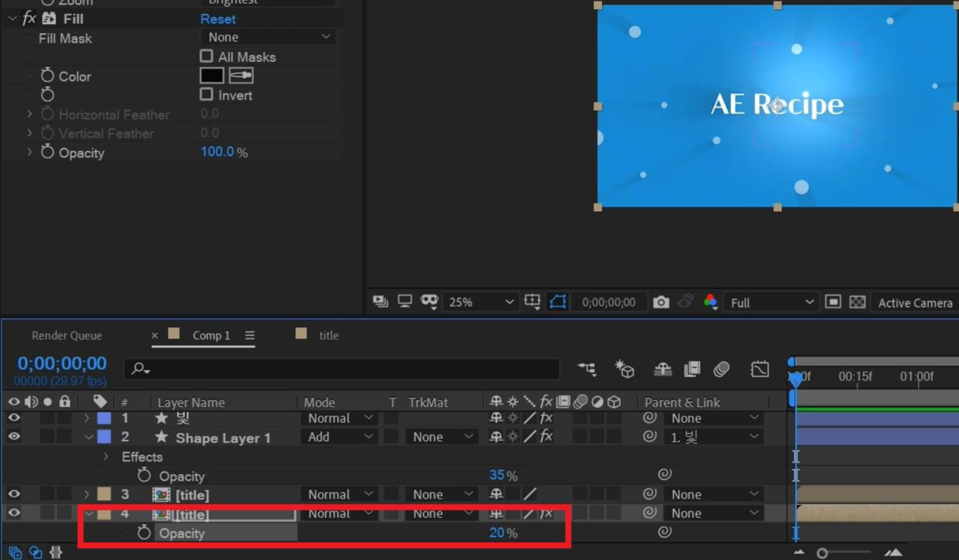Click the pick whip of the 35% Opacity row
959x560 pixels.
(x=665, y=474)
